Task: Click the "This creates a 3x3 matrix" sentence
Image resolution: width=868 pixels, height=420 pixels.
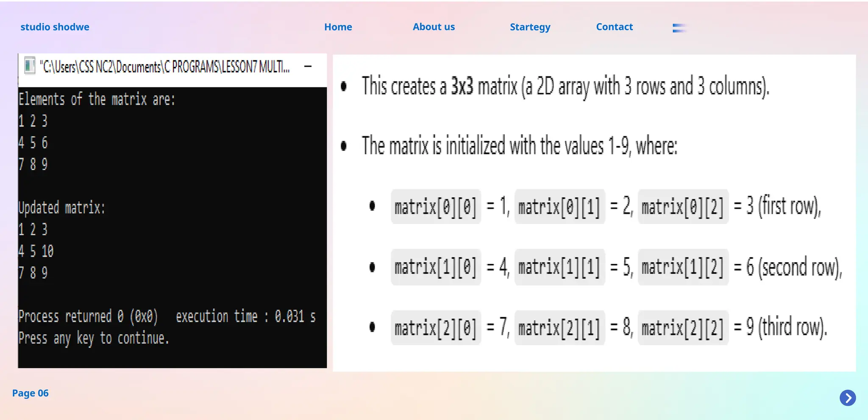Action: click(x=565, y=87)
